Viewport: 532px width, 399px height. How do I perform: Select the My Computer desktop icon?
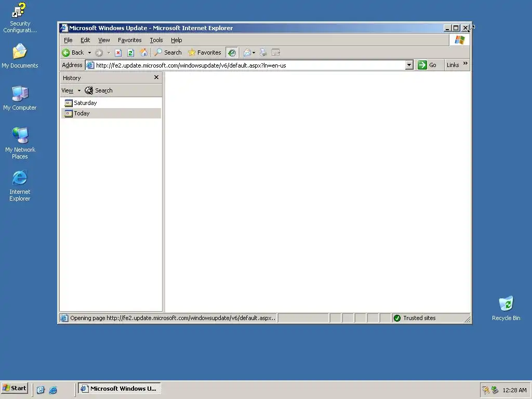(20, 98)
